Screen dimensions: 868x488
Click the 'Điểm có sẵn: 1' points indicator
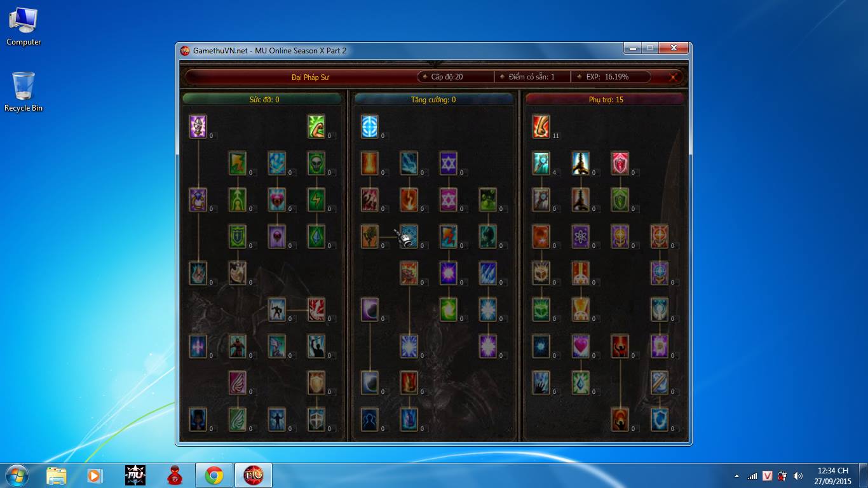click(532, 77)
